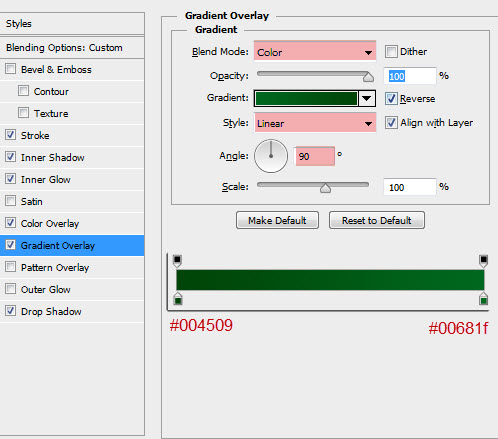This screenshot has width=498, height=439.
Task: Click the left black opacity stop
Action: click(x=177, y=261)
